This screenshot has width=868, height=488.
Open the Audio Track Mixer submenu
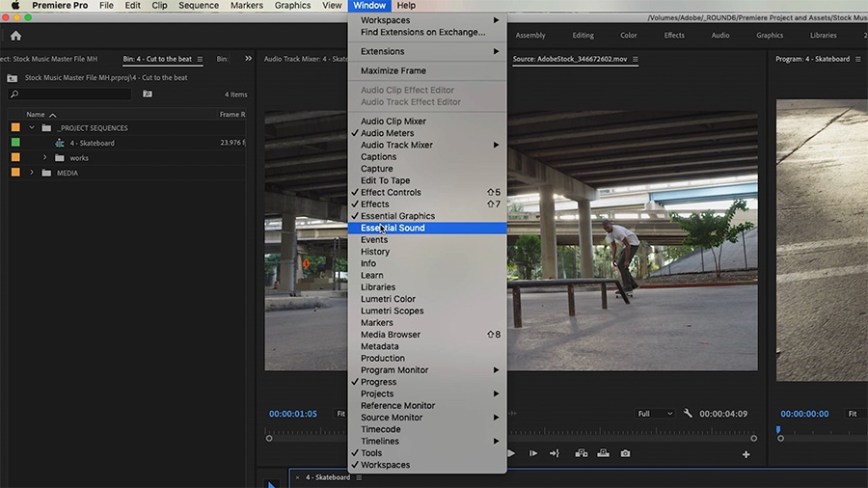427,145
